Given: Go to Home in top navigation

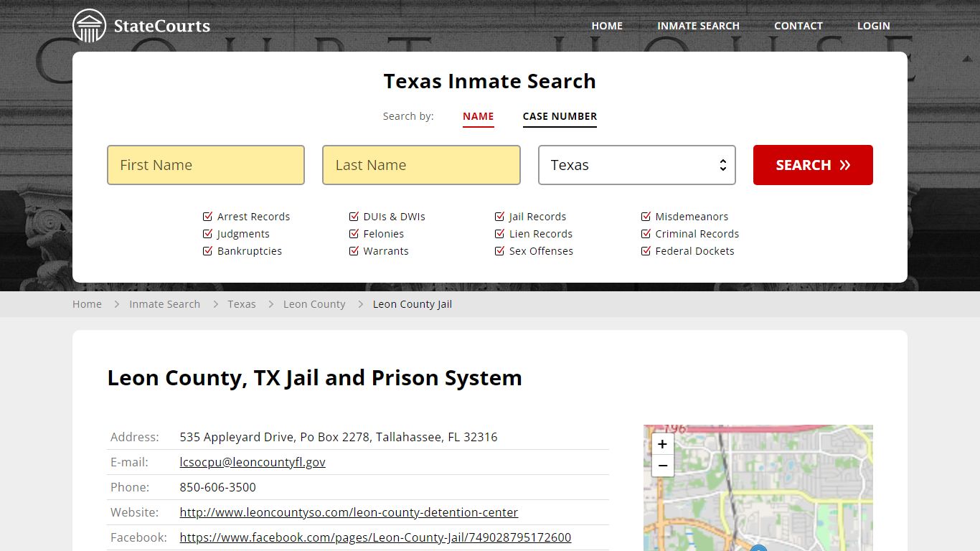Looking at the screenshot, I should click(x=607, y=26).
